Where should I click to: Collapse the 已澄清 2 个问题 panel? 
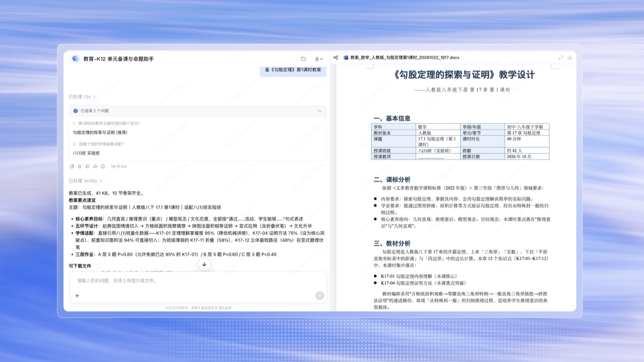pos(320,111)
